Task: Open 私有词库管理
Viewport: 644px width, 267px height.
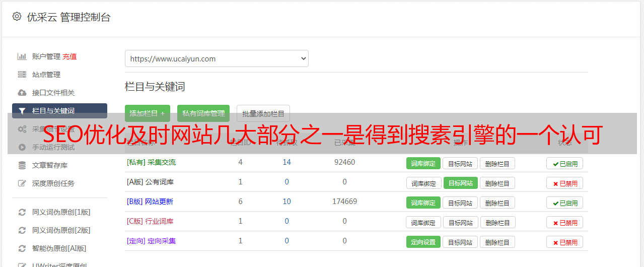Action: [203, 113]
